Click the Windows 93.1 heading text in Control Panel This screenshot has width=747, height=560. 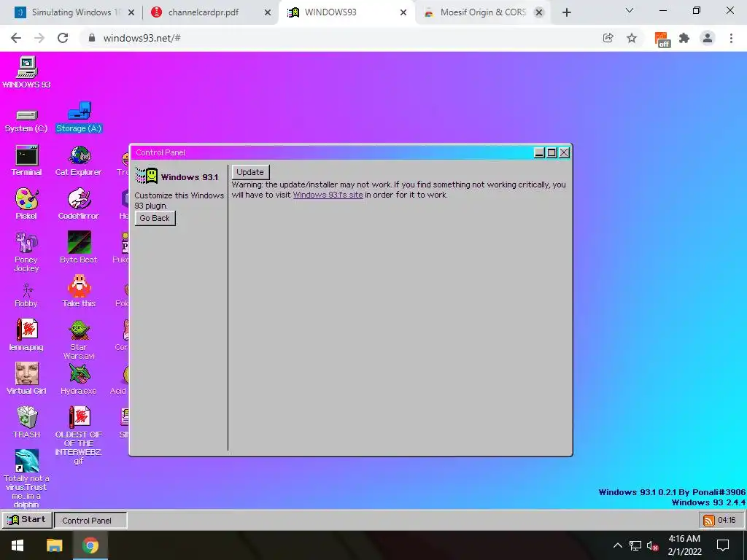pyautogui.click(x=190, y=177)
